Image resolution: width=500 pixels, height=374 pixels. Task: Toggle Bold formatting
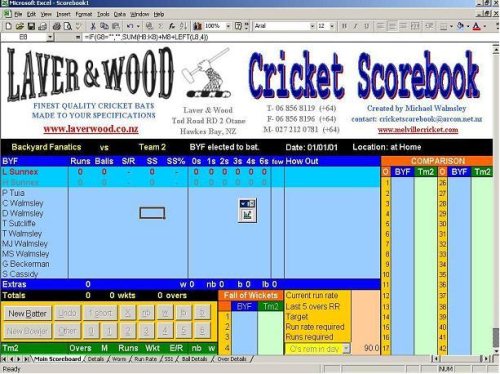[x=345, y=26]
